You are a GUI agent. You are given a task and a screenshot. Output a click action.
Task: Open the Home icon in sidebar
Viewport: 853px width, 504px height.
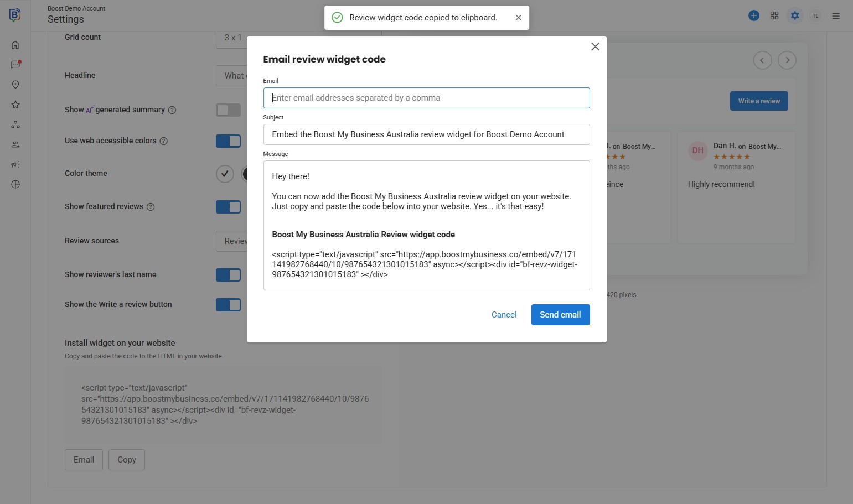pyautogui.click(x=15, y=45)
